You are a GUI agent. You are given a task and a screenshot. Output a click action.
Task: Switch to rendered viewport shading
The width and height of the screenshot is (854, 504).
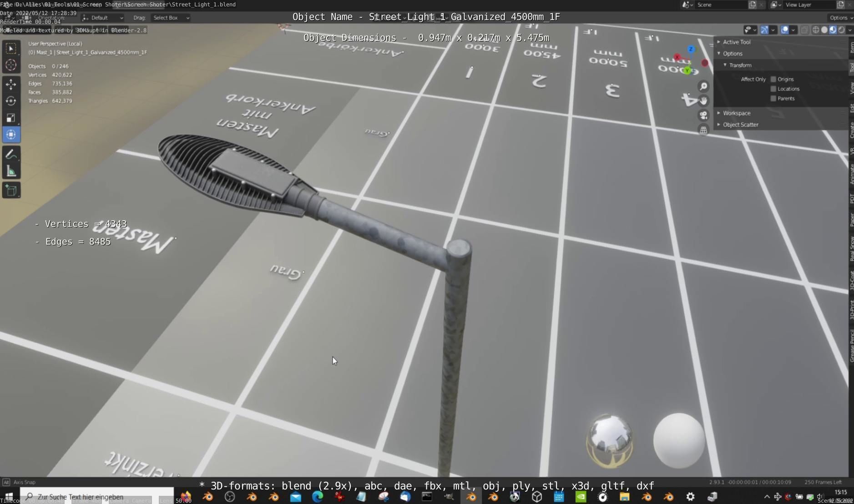point(841,30)
